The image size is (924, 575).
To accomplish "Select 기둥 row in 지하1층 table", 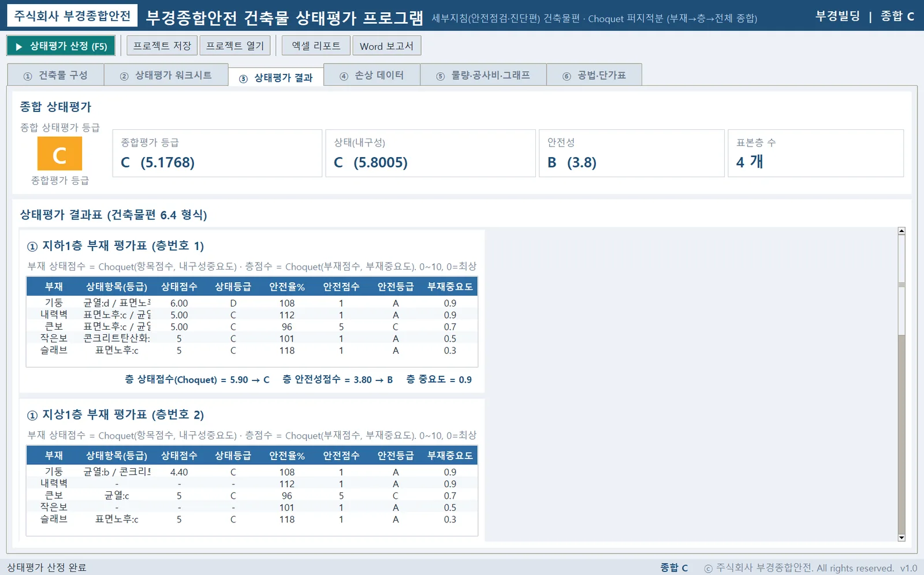I will point(252,303).
